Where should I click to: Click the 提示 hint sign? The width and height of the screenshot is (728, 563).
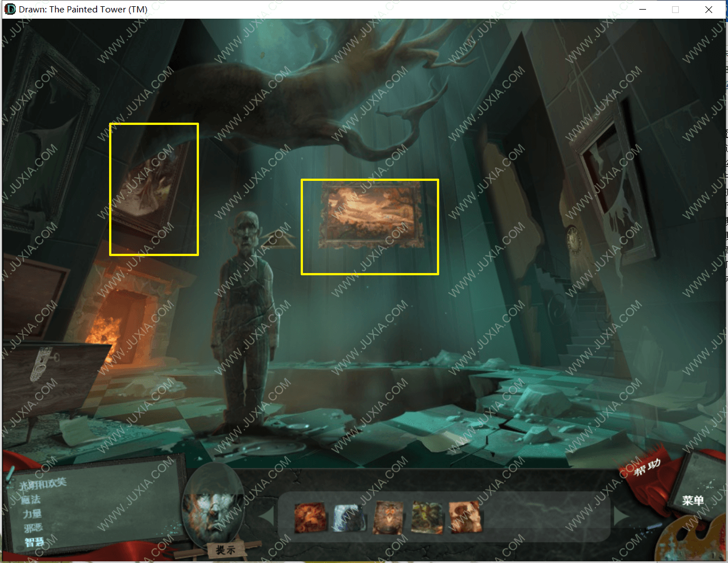(226, 549)
